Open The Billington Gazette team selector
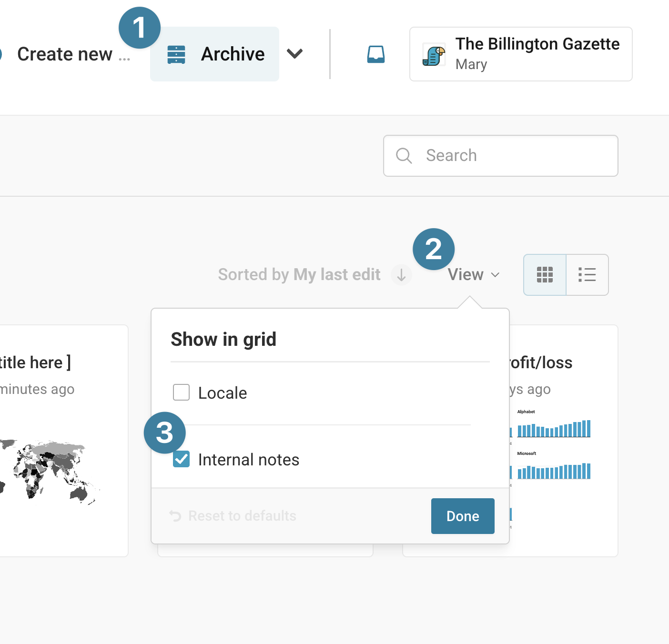This screenshot has width=669, height=644. tap(521, 54)
